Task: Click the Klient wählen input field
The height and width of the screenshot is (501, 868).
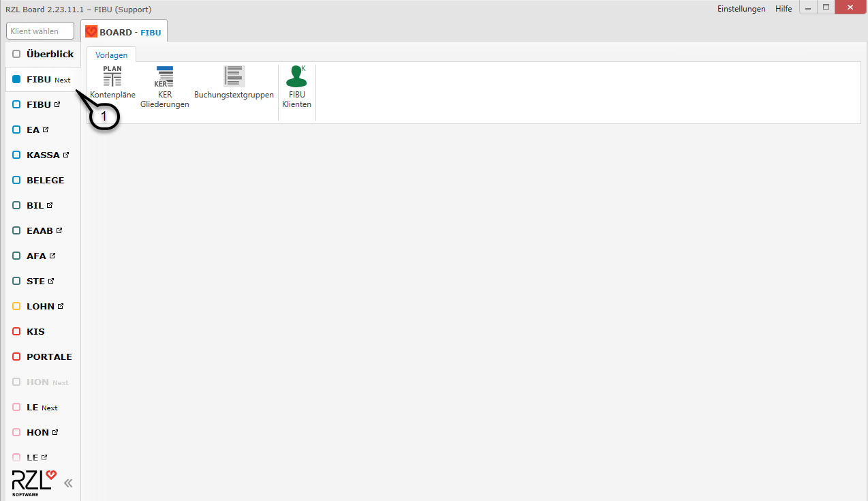Action: click(x=40, y=31)
